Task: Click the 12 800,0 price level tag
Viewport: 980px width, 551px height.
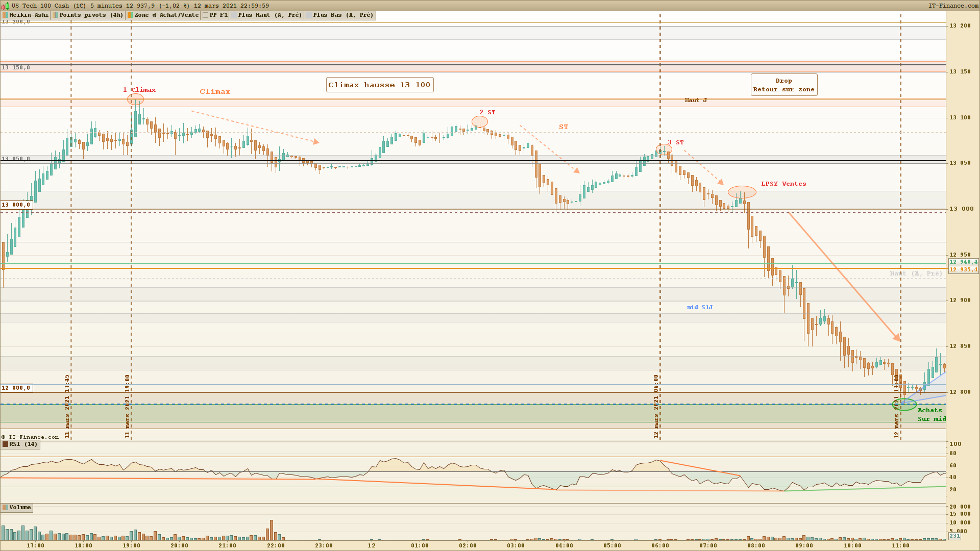Action: point(16,388)
